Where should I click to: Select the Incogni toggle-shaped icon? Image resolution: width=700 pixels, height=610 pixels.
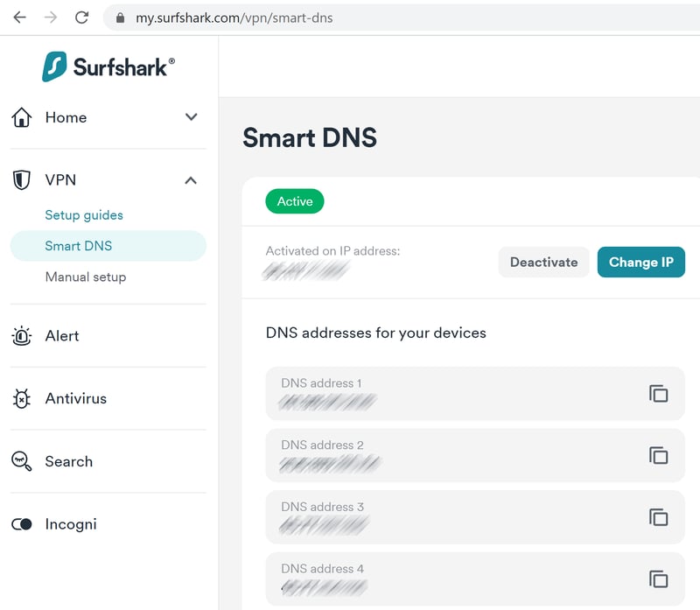(21, 524)
